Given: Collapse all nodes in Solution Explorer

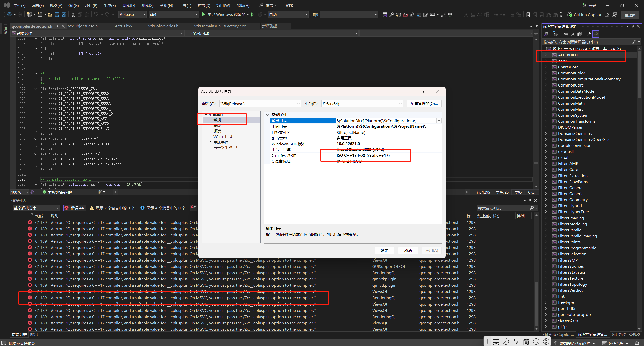Looking at the screenshot, I should tap(573, 34).
